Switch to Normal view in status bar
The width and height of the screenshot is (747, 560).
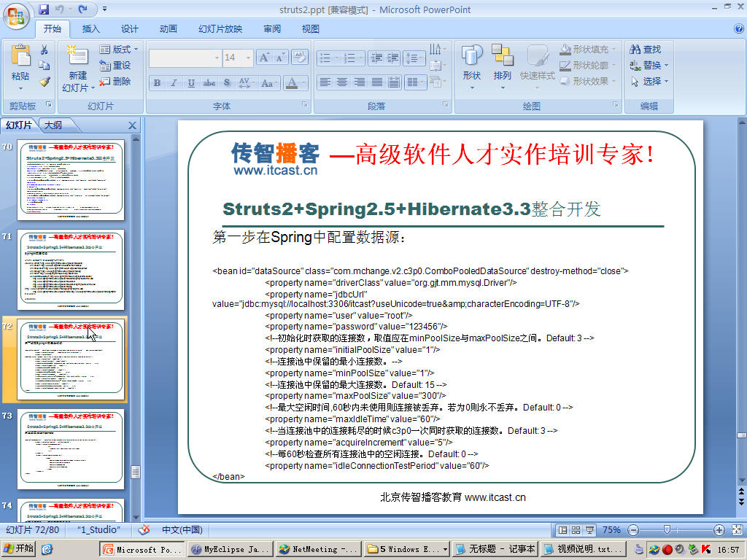point(562,530)
